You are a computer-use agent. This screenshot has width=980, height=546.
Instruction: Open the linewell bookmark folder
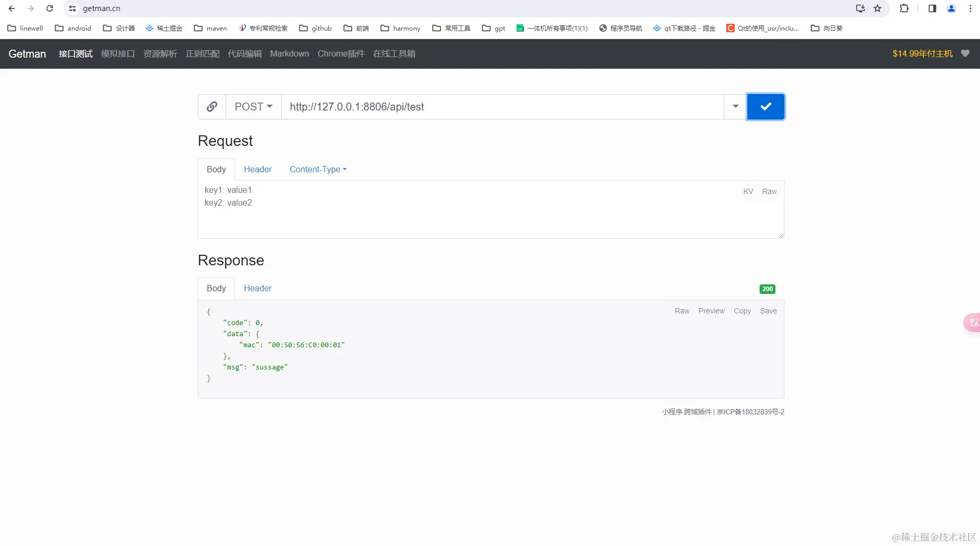pos(25,28)
